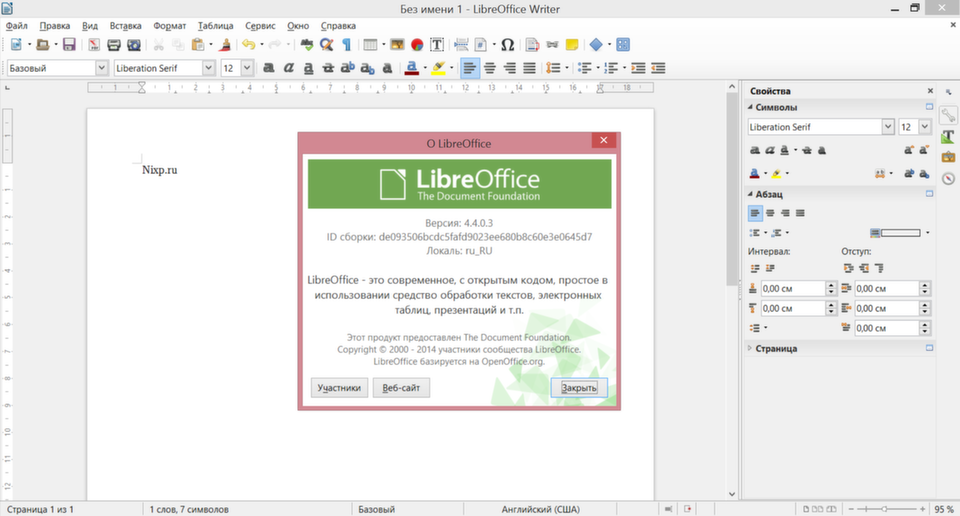
Task: Open the Сервис menu
Action: tap(260, 26)
